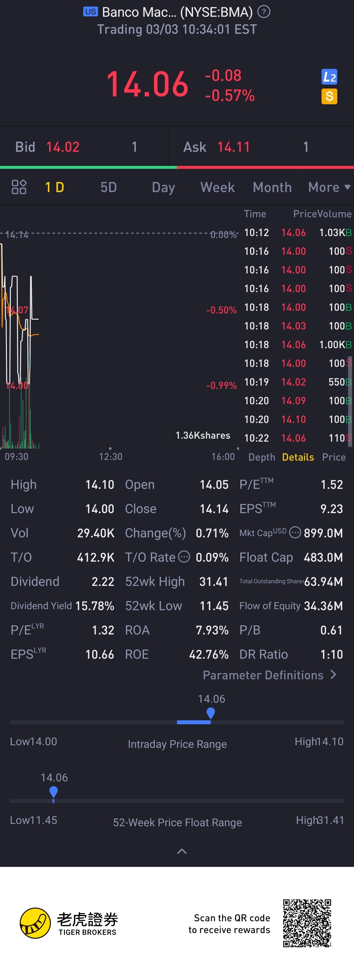Screen dimensions: 354x980
Task: Tap the Ask price 14.11
Action: click(233, 147)
